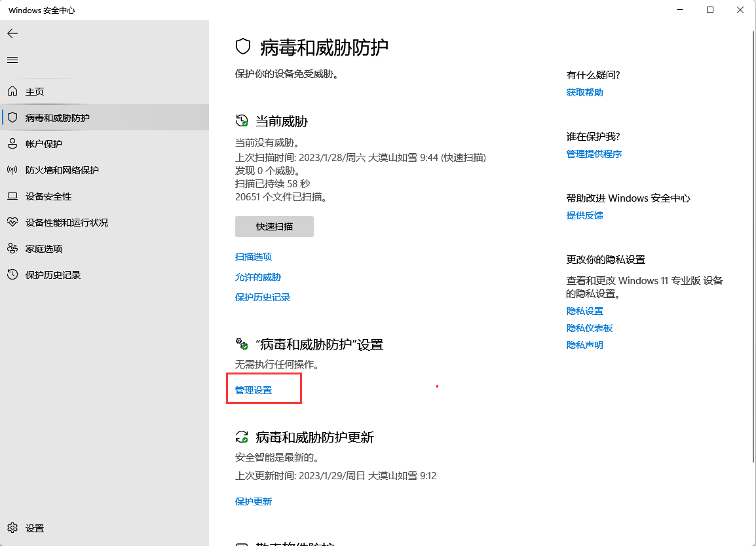Open 管理提供程序
The height and width of the screenshot is (546, 756).
(x=594, y=153)
